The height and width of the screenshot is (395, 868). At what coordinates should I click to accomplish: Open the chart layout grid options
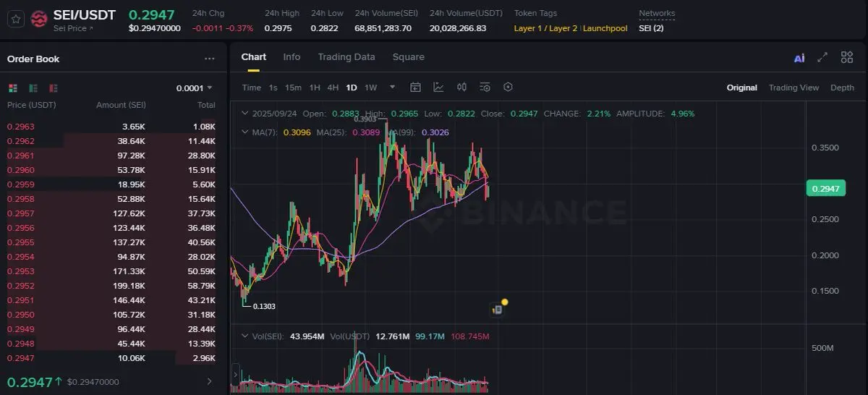pyautogui.click(x=847, y=58)
